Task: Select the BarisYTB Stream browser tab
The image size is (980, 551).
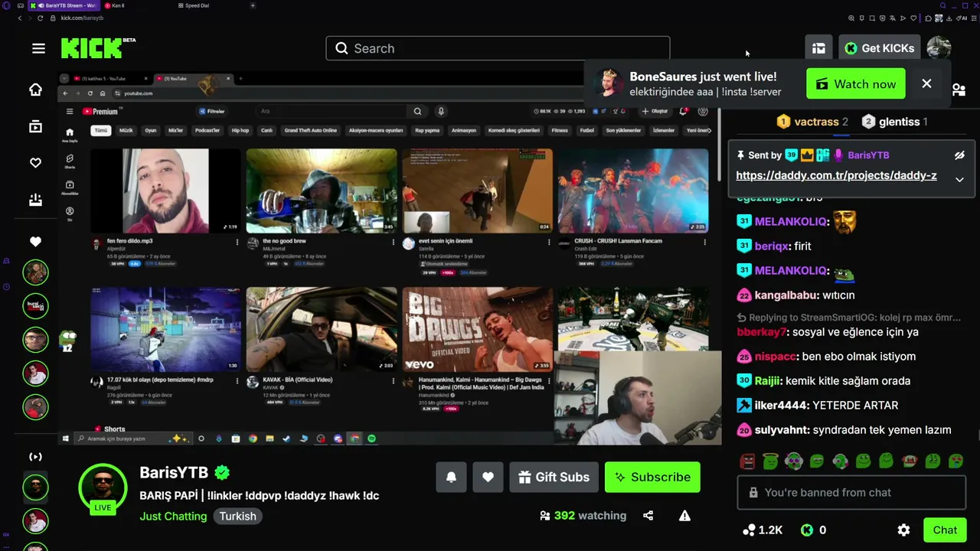Action: [x=63, y=5]
